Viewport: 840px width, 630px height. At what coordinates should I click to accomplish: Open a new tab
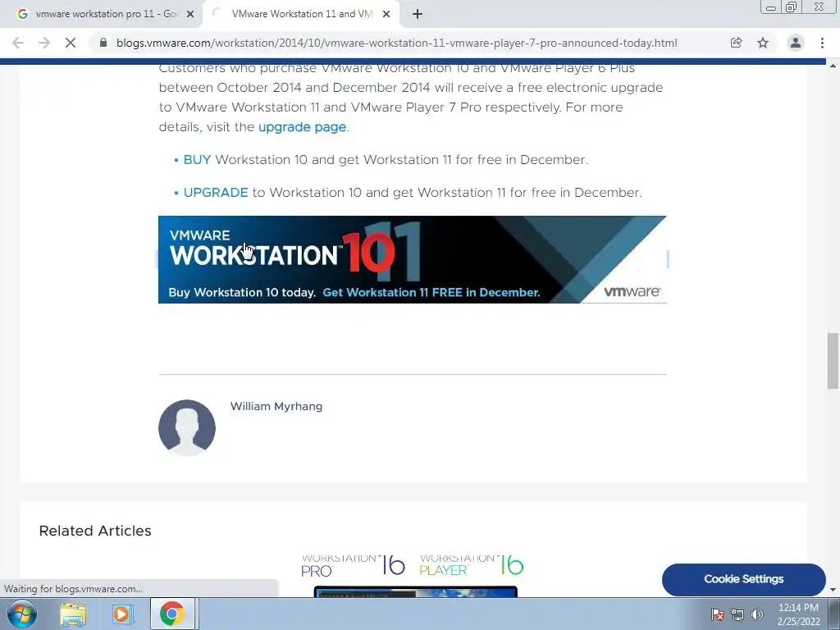(x=418, y=14)
